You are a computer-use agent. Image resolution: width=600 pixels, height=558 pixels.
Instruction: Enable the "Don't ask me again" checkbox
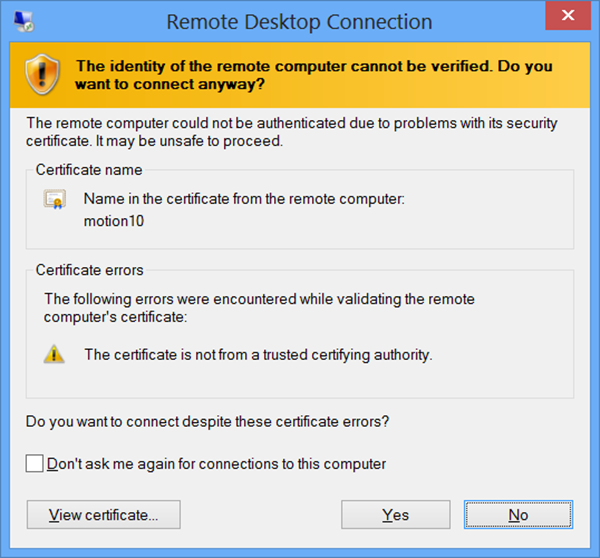coord(35,463)
